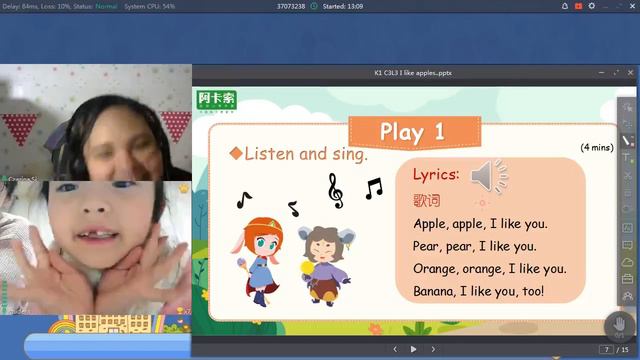The height and width of the screenshot is (360, 640).
Task: Select the student's webcam video
Action: coord(96,248)
